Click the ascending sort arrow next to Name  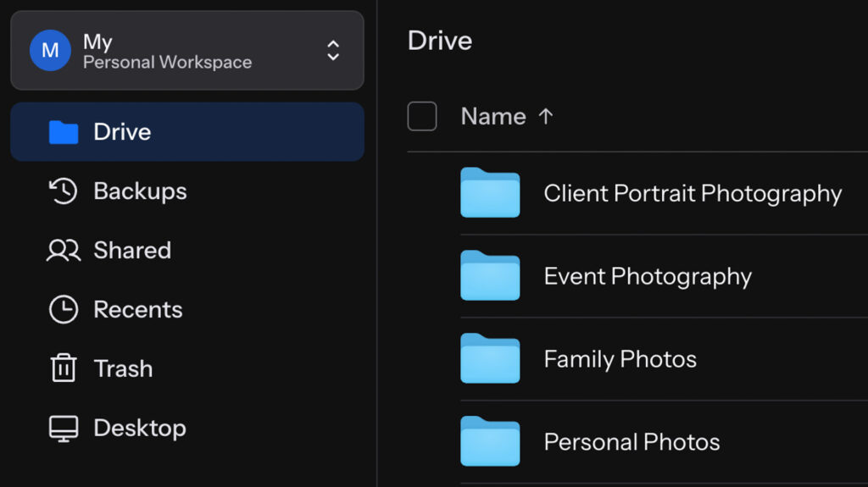tap(546, 116)
